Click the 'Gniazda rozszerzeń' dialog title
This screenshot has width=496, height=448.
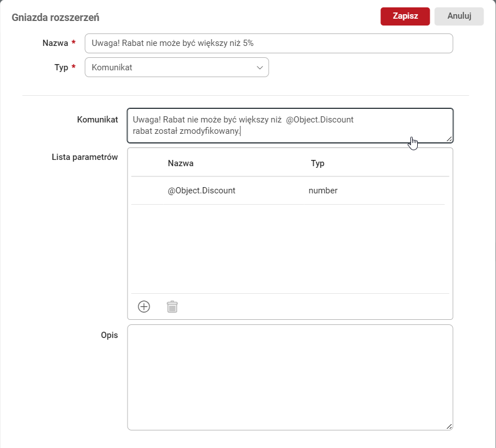(56, 18)
